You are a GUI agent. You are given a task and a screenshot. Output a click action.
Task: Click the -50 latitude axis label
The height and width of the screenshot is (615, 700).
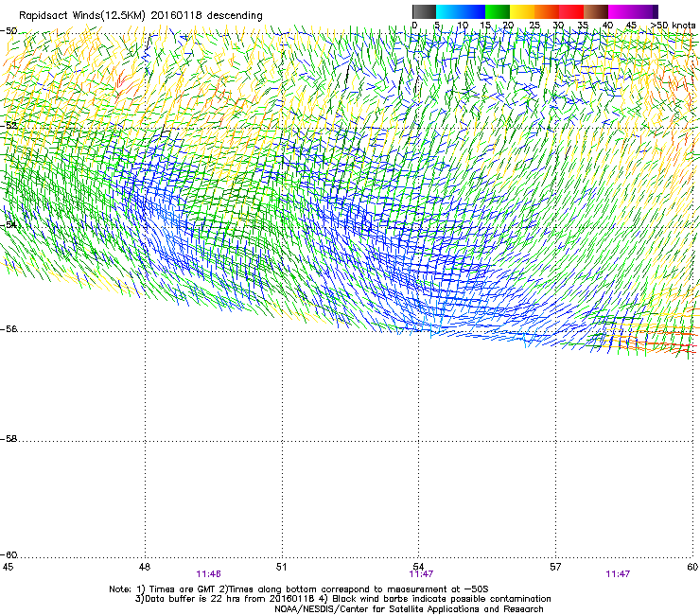(9, 31)
